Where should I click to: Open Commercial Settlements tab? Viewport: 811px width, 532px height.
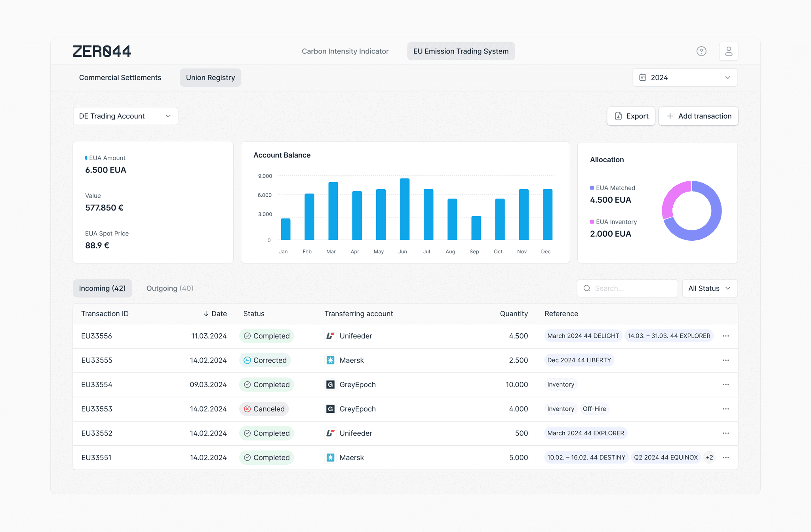(120, 78)
